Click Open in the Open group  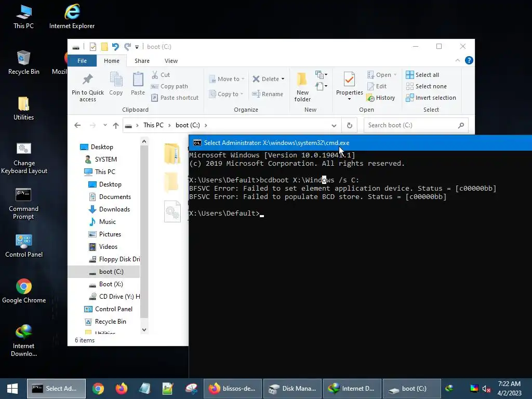382,75
